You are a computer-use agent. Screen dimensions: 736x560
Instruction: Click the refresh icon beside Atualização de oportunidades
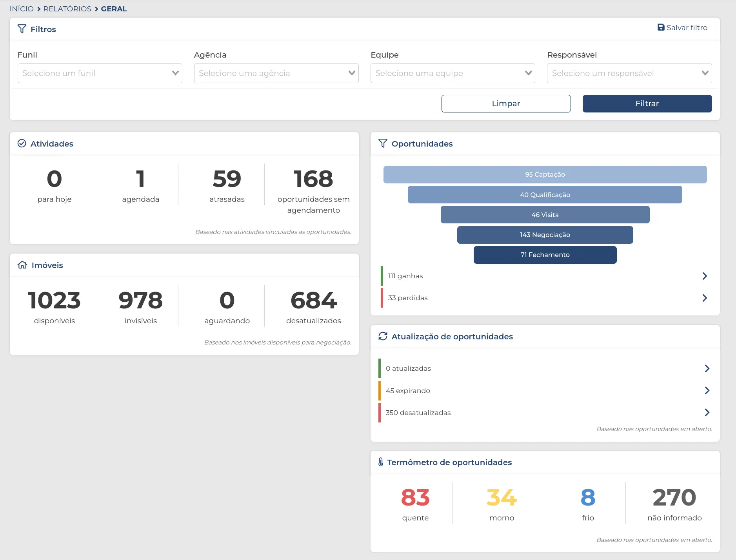click(383, 336)
